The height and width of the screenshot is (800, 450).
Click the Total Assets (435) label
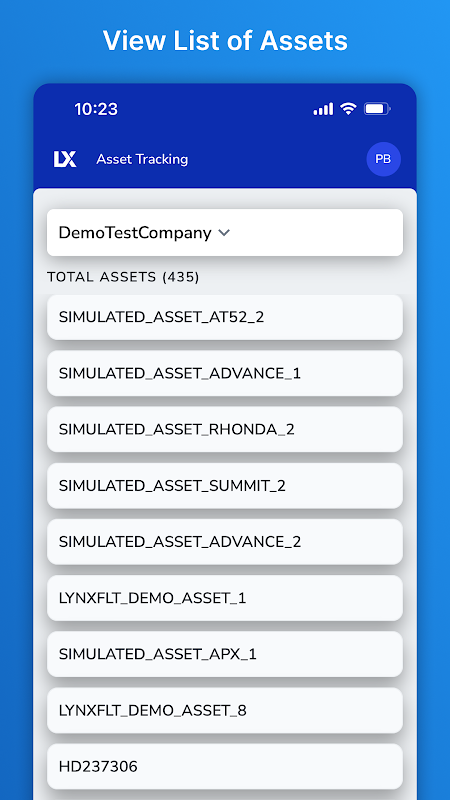pos(123,277)
